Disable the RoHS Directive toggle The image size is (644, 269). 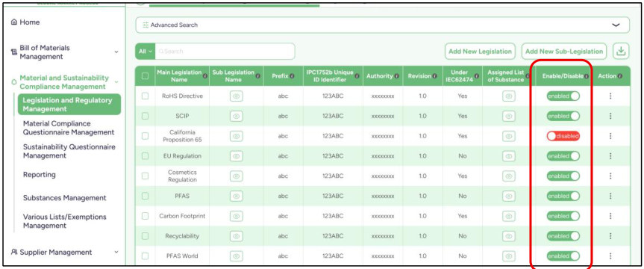pyautogui.click(x=563, y=96)
